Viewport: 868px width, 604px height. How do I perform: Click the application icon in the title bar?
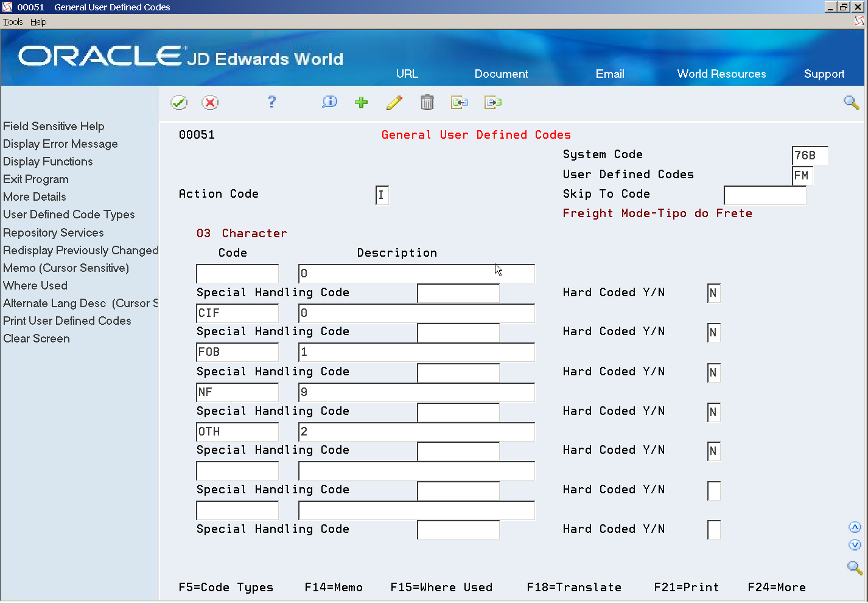pyautogui.click(x=7, y=7)
